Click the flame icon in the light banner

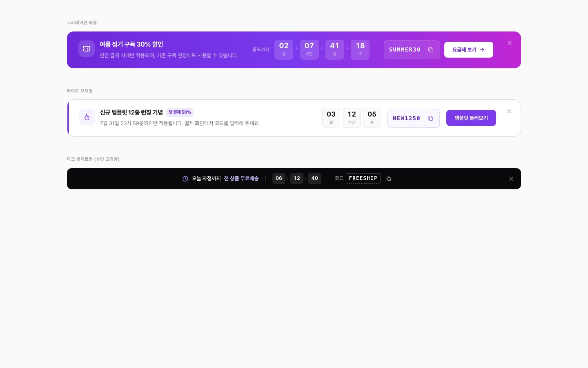pyautogui.click(x=87, y=117)
